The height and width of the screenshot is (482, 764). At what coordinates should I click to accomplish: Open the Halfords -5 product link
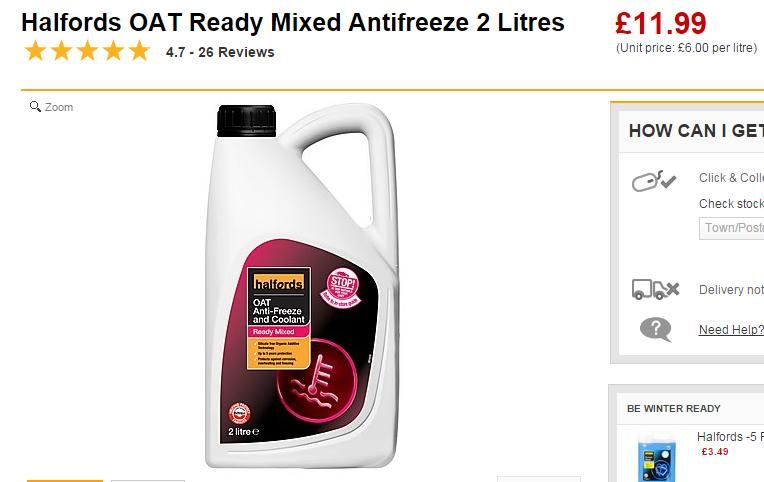pyautogui.click(x=730, y=437)
